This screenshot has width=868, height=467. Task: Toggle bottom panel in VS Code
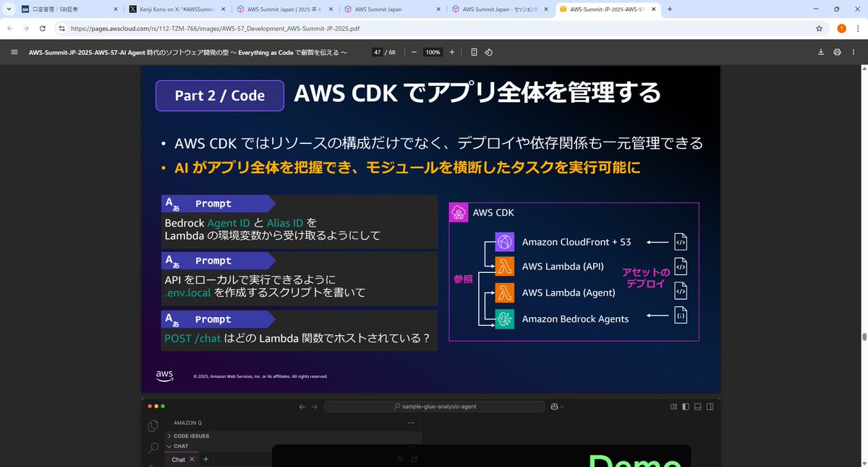pos(697,406)
